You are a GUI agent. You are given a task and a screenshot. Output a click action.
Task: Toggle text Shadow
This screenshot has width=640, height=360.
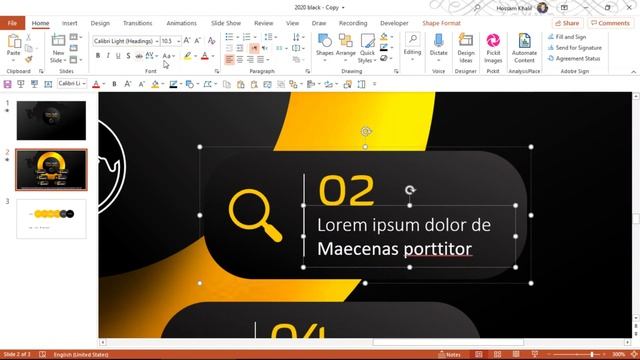click(x=128, y=56)
